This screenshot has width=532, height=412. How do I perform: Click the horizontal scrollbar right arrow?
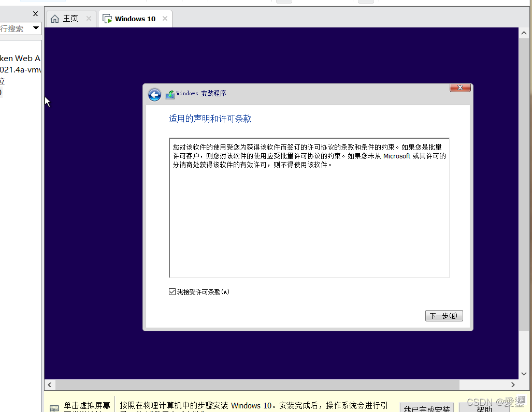click(513, 385)
